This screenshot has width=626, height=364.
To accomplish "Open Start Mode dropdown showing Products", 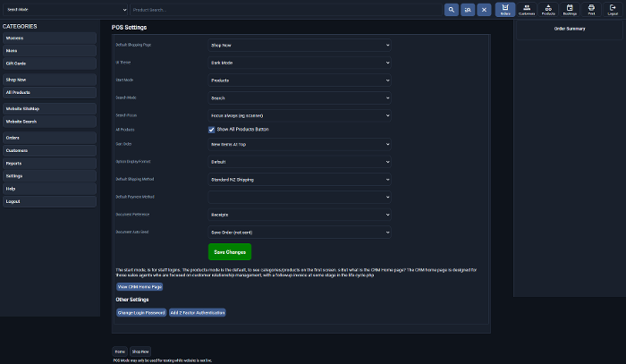I will tap(300, 80).
